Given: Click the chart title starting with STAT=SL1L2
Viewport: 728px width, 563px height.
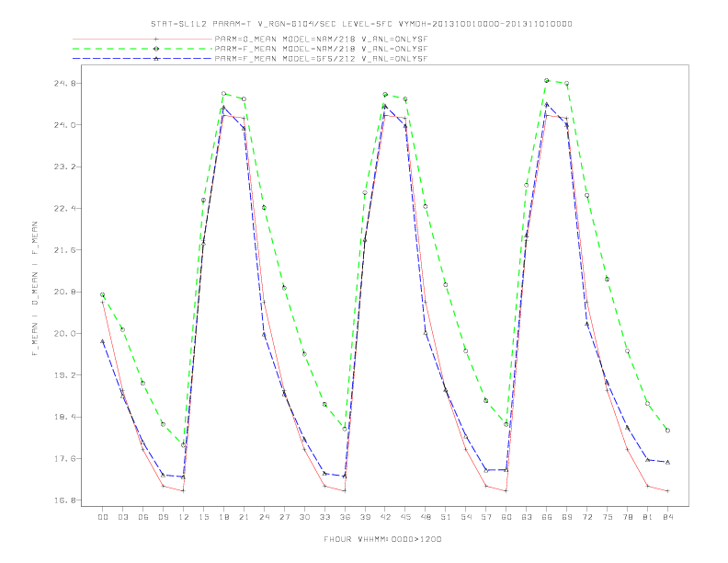Looking at the screenshot, I should tap(361, 24).
